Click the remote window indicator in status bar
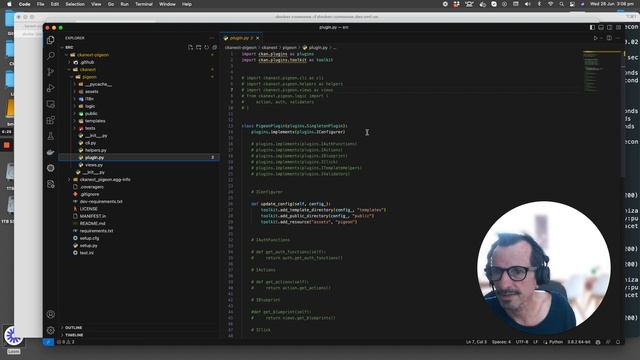Screen dimensions: 640x360 point(48,342)
